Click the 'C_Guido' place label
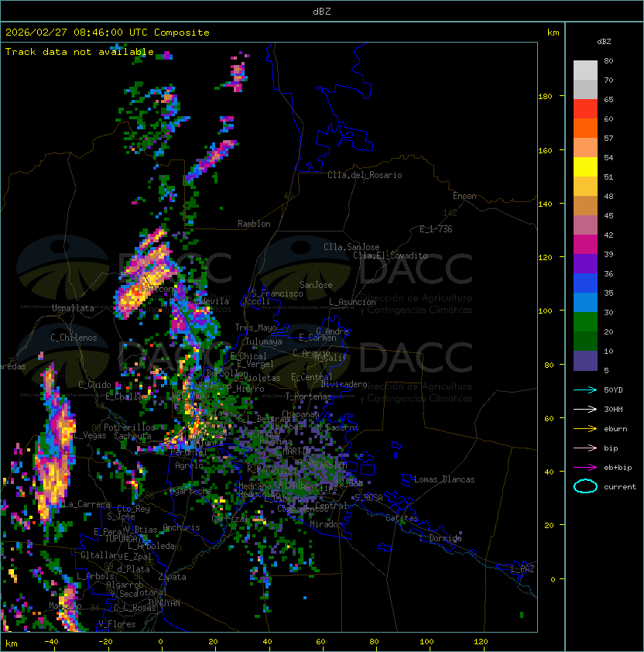Screen dimensions: 644x652 tap(94, 385)
